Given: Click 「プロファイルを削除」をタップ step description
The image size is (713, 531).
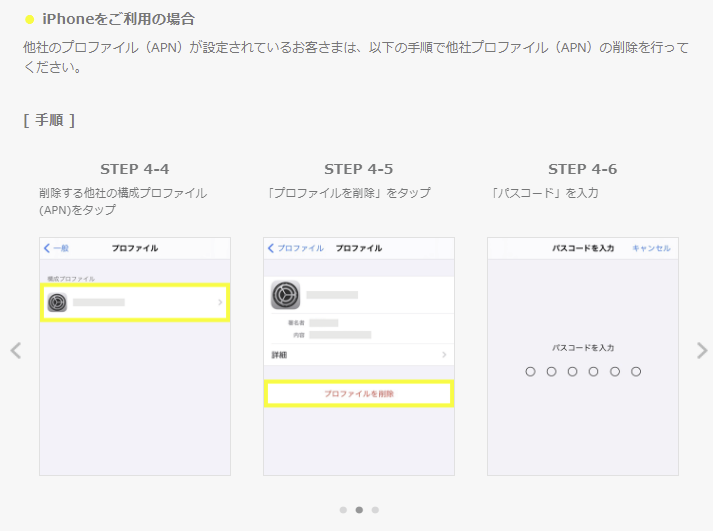Looking at the screenshot, I should (348, 193).
